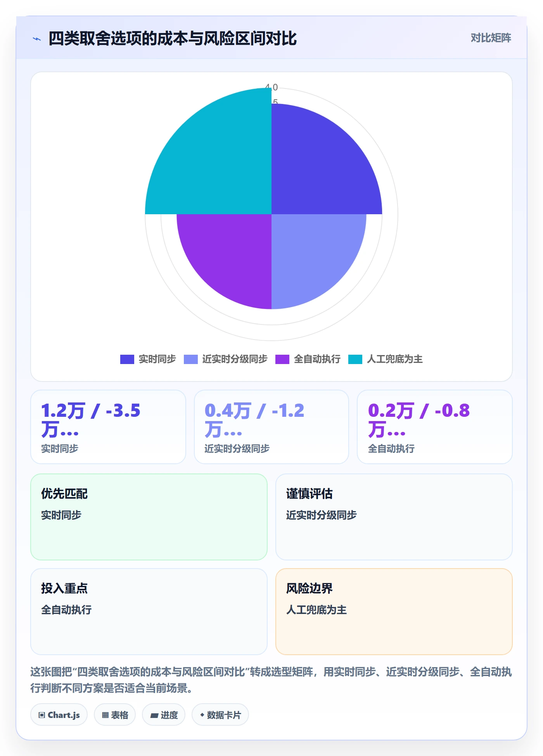Toggle 全自动执行 legend swatch

[x=282, y=359]
